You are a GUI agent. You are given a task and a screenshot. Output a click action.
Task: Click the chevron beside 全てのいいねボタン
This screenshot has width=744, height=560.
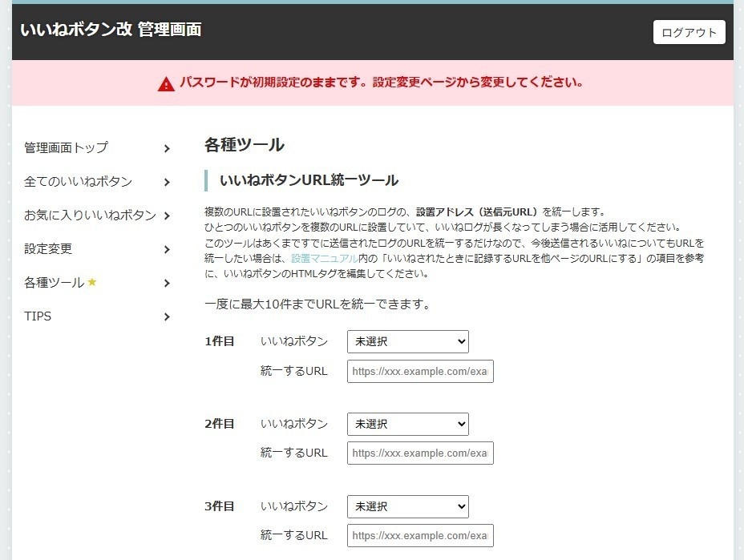pyautogui.click(x=167, y=182)
